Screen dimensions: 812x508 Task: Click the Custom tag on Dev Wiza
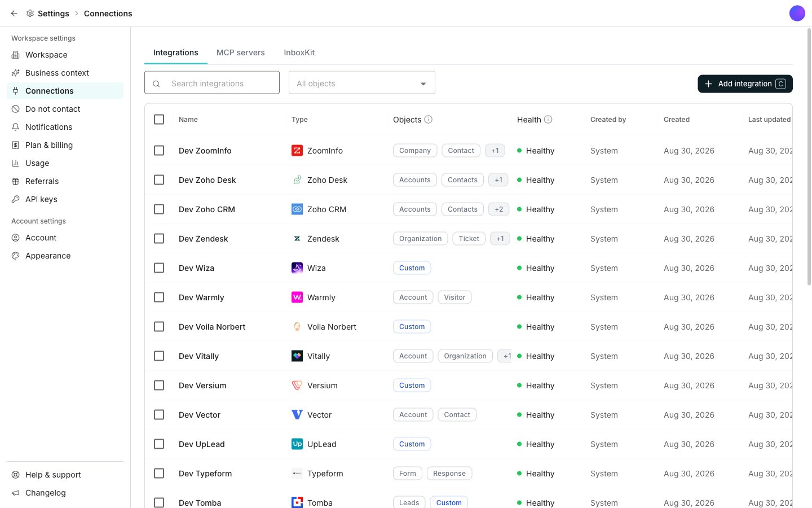(x=412, y=268)
